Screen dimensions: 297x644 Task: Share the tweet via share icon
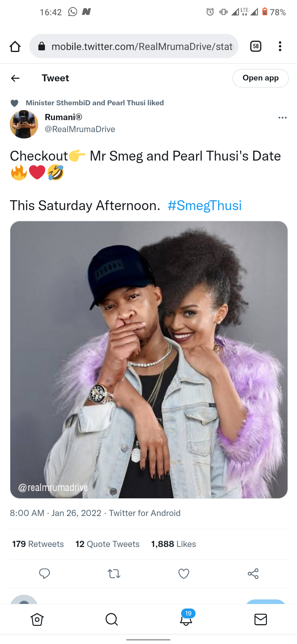point(253,573)
